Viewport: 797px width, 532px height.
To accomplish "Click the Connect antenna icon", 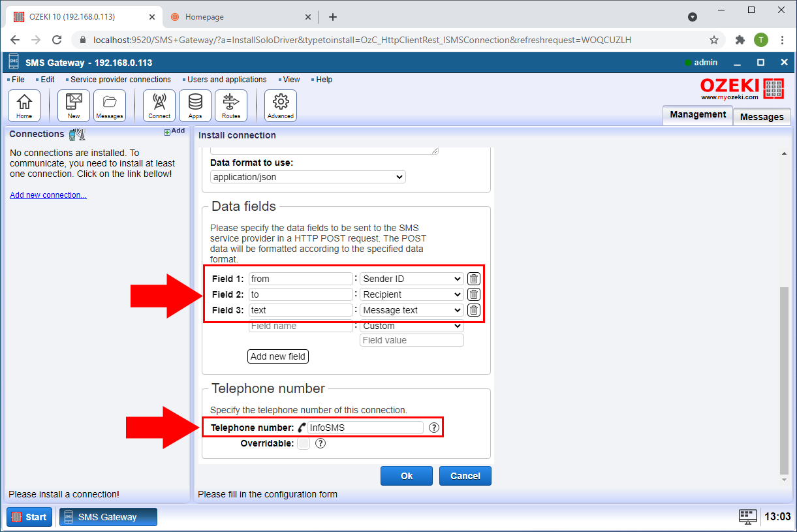I will pyautogui.click(x=159, y=106).
